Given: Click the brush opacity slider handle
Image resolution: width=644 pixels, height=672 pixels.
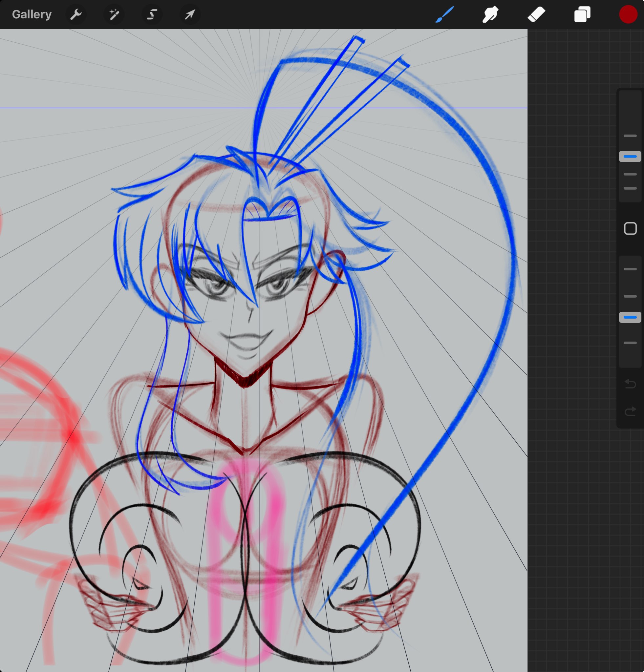Looking at the screenshot, I should point(630,317).
